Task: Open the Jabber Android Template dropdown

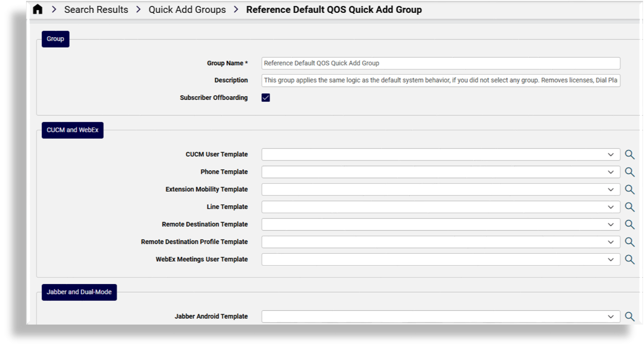Action: pos(611,316)
